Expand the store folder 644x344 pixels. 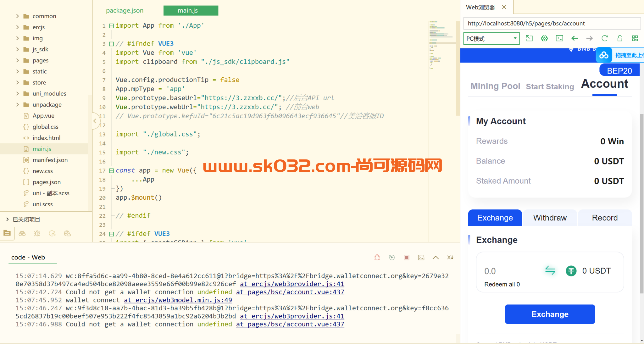click(x=18, y=82)
